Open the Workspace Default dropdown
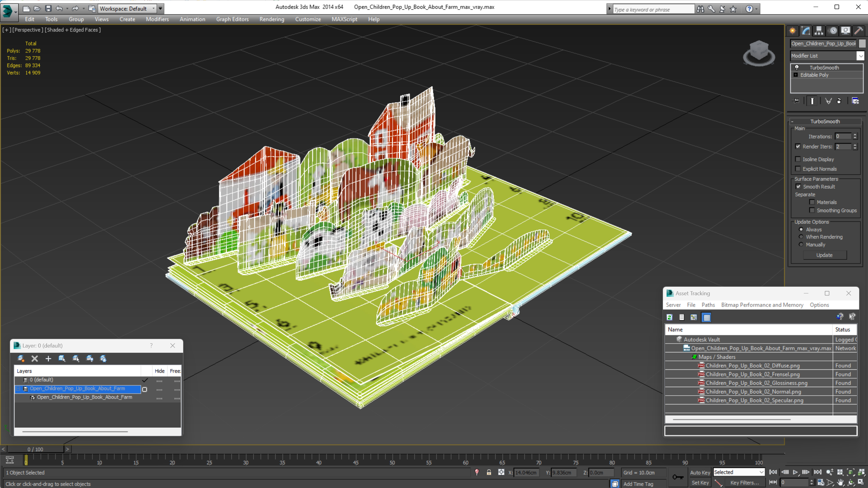 127,9
